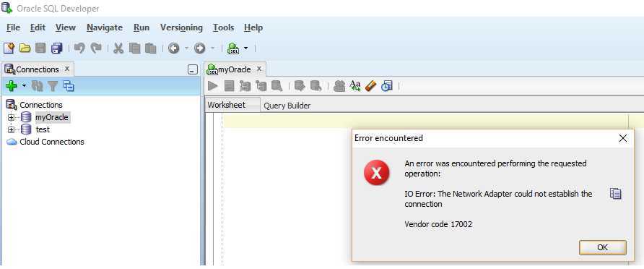Click the Save icon
The image size is (644, 269).
(40, 48)
